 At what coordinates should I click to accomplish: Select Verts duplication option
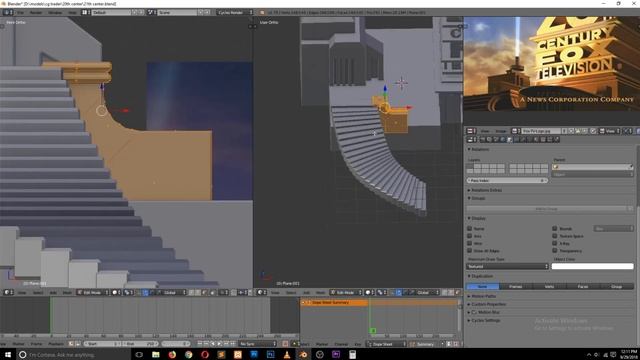(x=549, y=287)
